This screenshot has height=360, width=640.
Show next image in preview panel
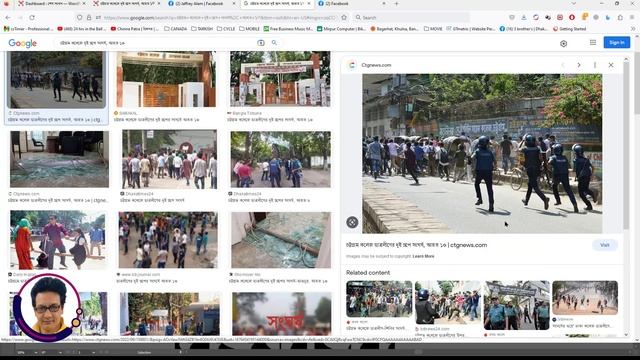click(579, 65)
